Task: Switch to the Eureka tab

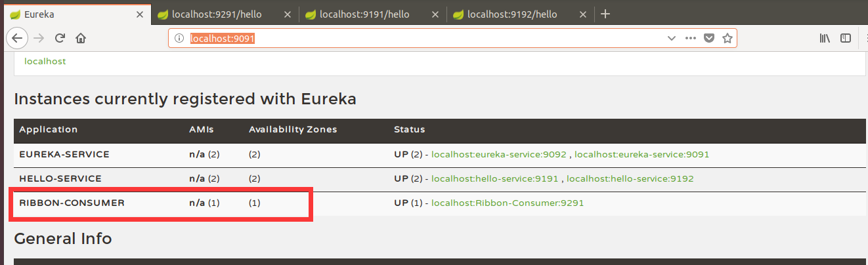Action: (x=77, y=14)
